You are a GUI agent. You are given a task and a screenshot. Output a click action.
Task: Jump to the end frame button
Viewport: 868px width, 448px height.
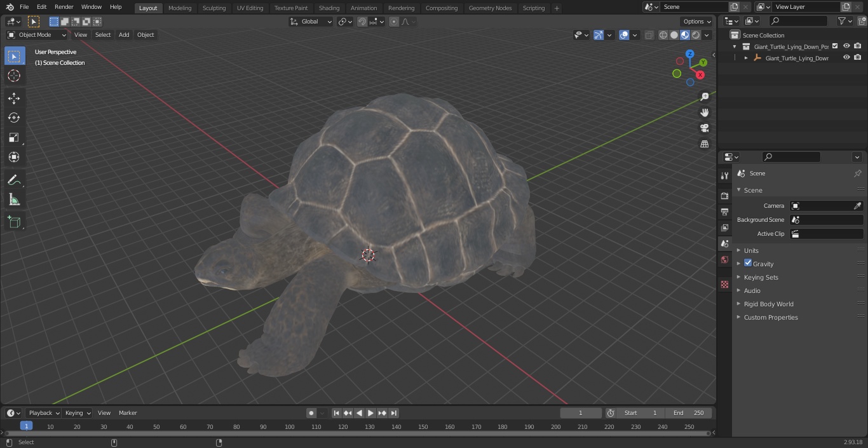tap(393, 413)
